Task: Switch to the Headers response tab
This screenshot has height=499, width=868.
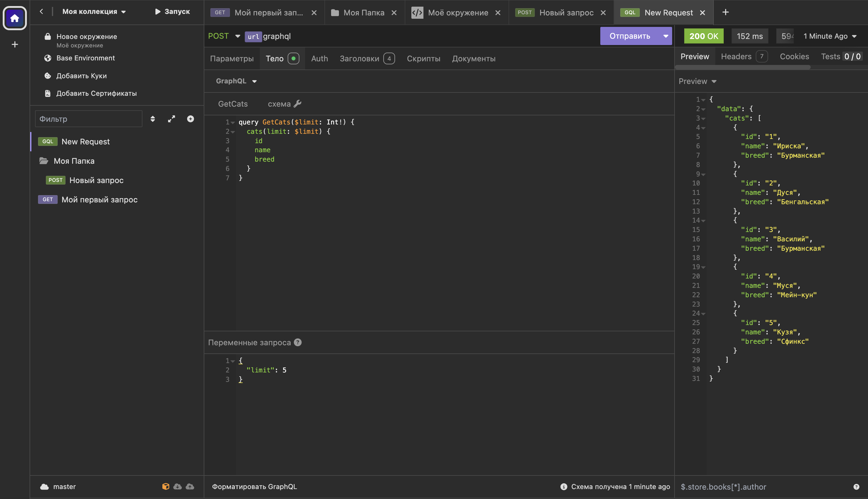Action: pos(736,56)
